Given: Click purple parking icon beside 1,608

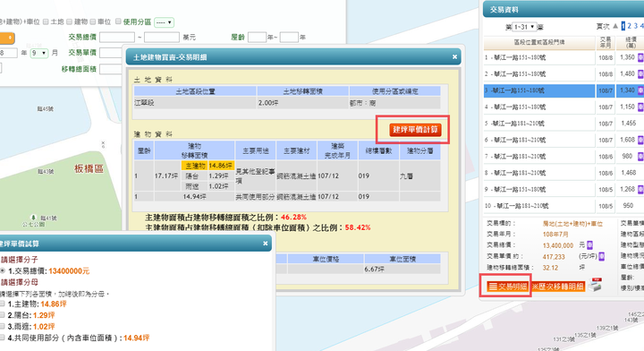Looking at the screenshot, I should pos(640,140).
